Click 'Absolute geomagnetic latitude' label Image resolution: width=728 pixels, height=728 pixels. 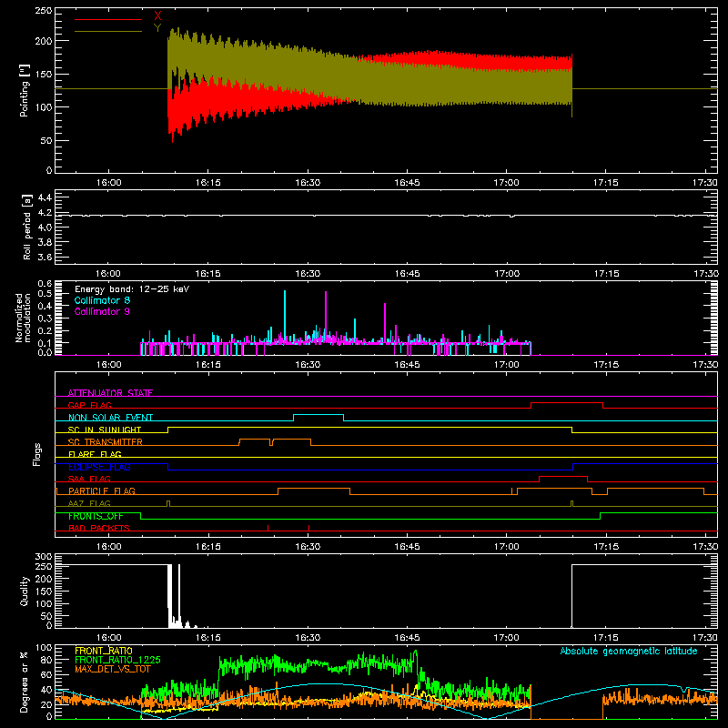coord(629,652)
